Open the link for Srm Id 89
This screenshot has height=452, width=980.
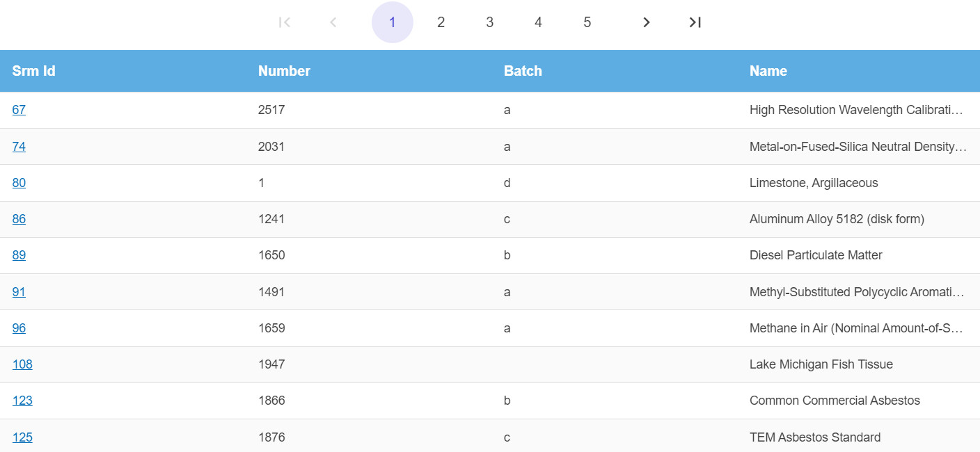pos(19,255)
